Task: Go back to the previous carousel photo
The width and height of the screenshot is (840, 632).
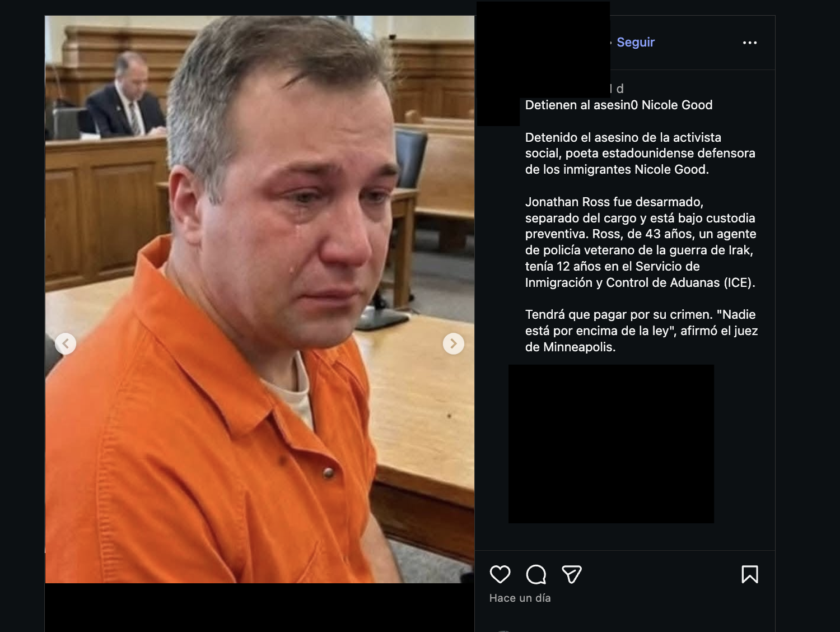Action: (x=66, y=343)
